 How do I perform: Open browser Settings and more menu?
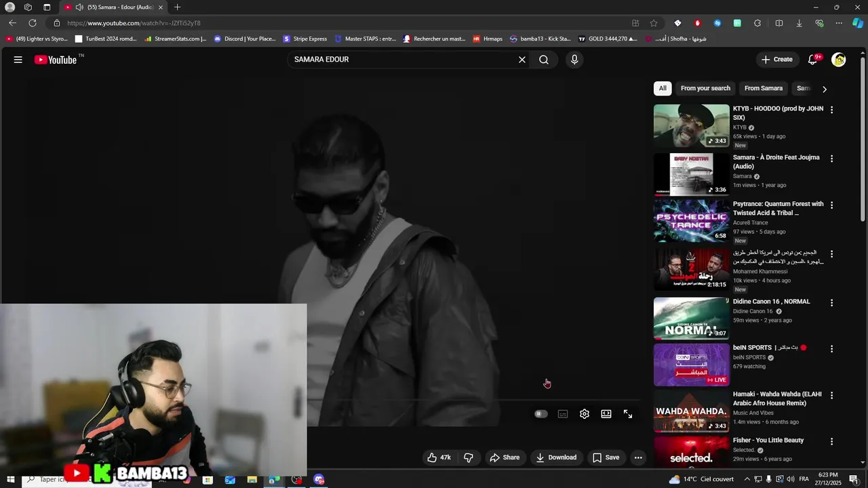839,23
